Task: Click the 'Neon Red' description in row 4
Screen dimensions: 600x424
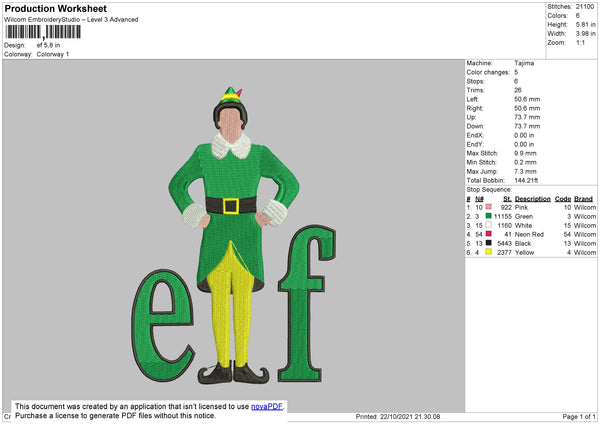Action: click(x=529, y=235)
